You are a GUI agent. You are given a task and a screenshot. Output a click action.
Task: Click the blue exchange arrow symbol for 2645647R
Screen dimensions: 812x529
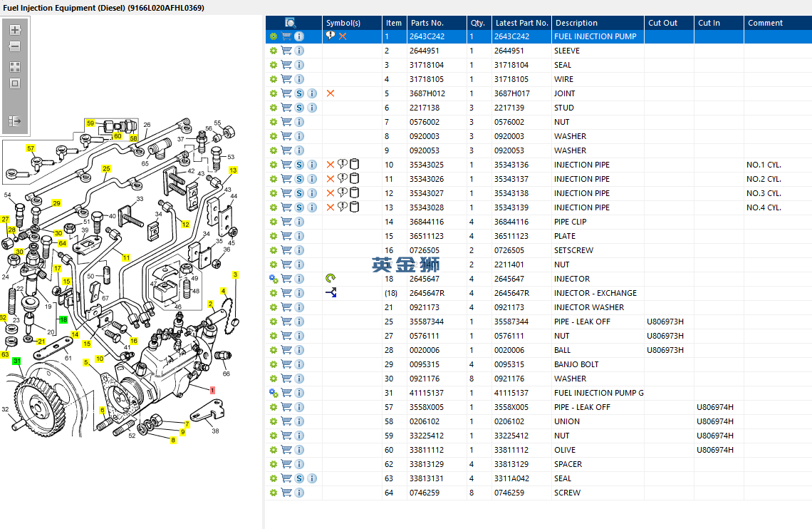(331, 293)
